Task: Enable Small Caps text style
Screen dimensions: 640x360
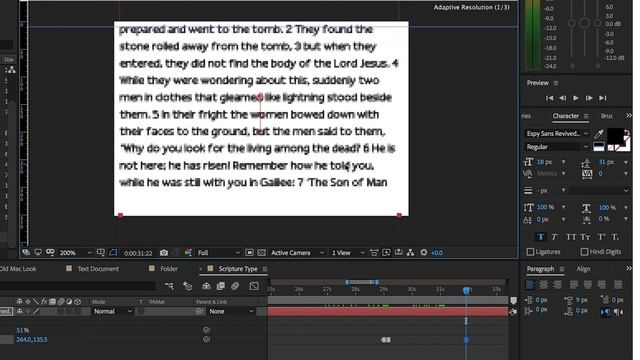Action: [x=585, y=237]
